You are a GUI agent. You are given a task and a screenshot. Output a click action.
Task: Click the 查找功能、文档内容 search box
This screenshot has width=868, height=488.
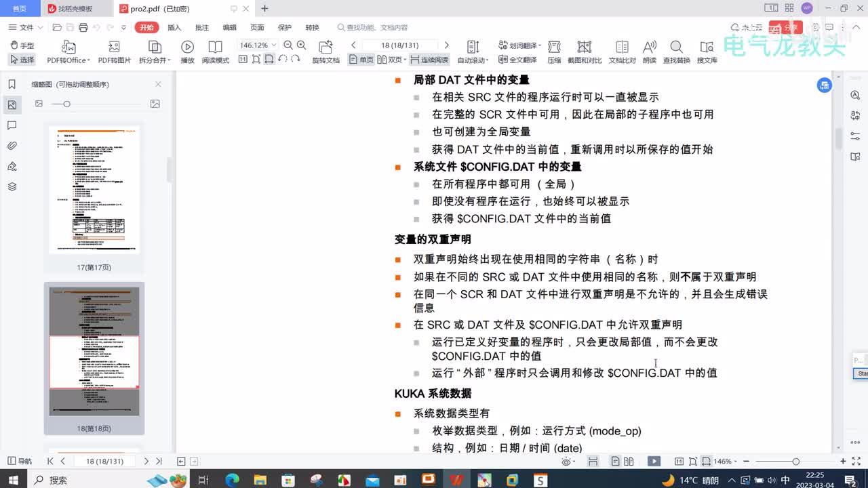tap(373, 27)
